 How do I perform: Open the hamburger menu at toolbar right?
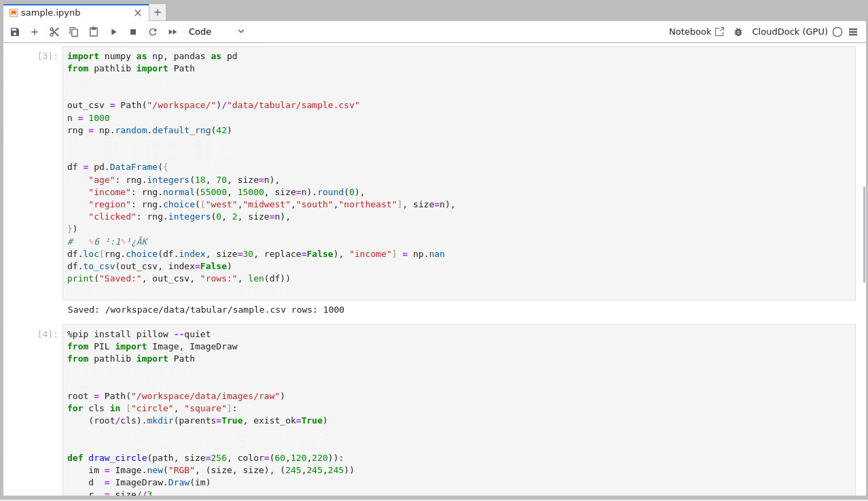[853, 32]
